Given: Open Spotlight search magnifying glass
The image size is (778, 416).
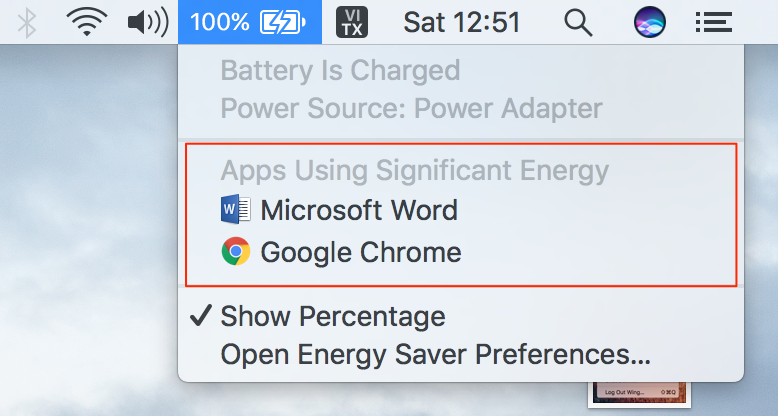Looking at the screenshot, I should (579, 23).
